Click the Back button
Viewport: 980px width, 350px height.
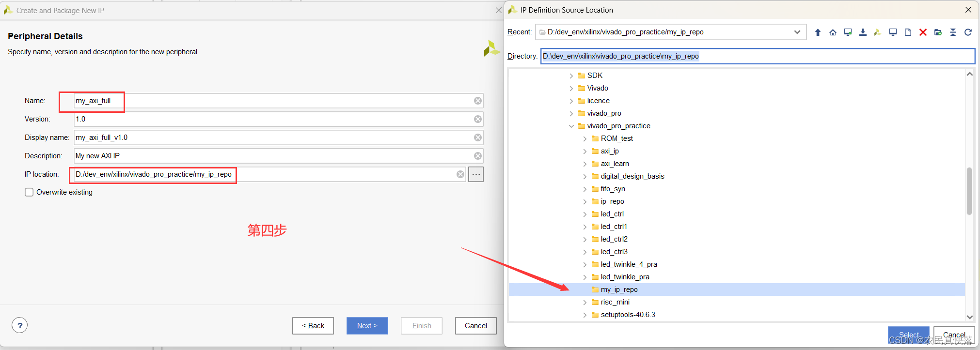click(x=313, y=326)
